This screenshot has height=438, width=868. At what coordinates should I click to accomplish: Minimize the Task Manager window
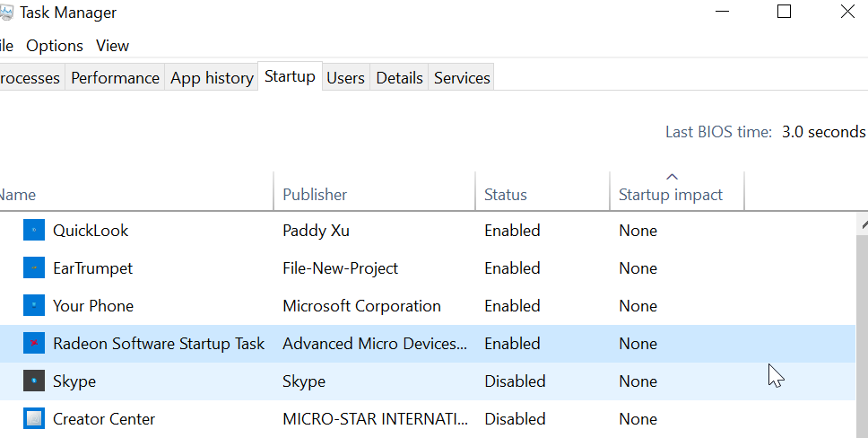[x=722, y=11]
